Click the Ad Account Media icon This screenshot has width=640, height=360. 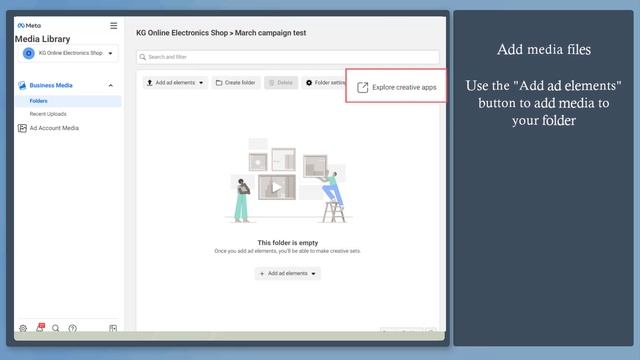22,128
